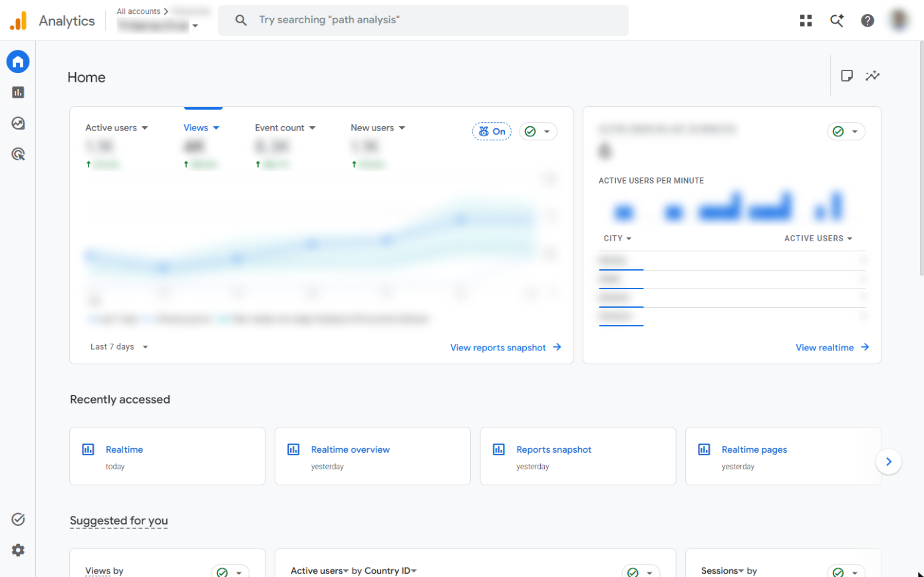This screenshot has width=924, height=577.
Task: Click arrow icon beside View realtime
Action: [865, 347]
